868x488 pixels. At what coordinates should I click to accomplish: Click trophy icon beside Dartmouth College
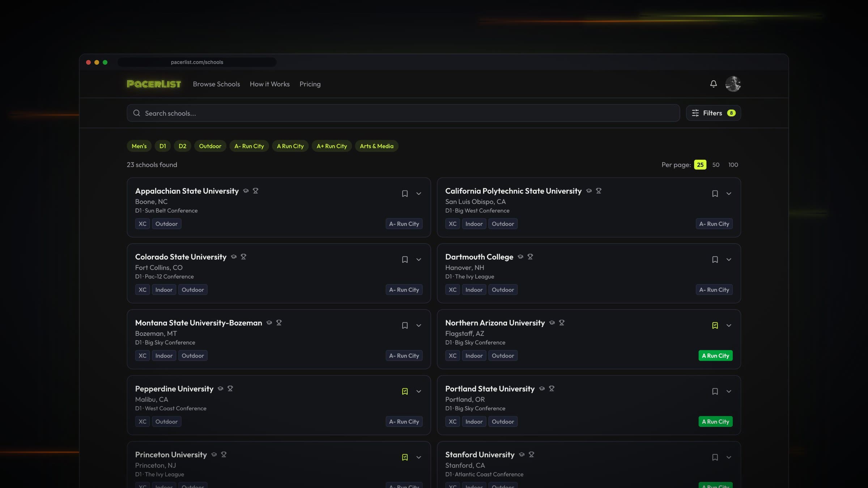pyautogui.click(x=530, y=257)
